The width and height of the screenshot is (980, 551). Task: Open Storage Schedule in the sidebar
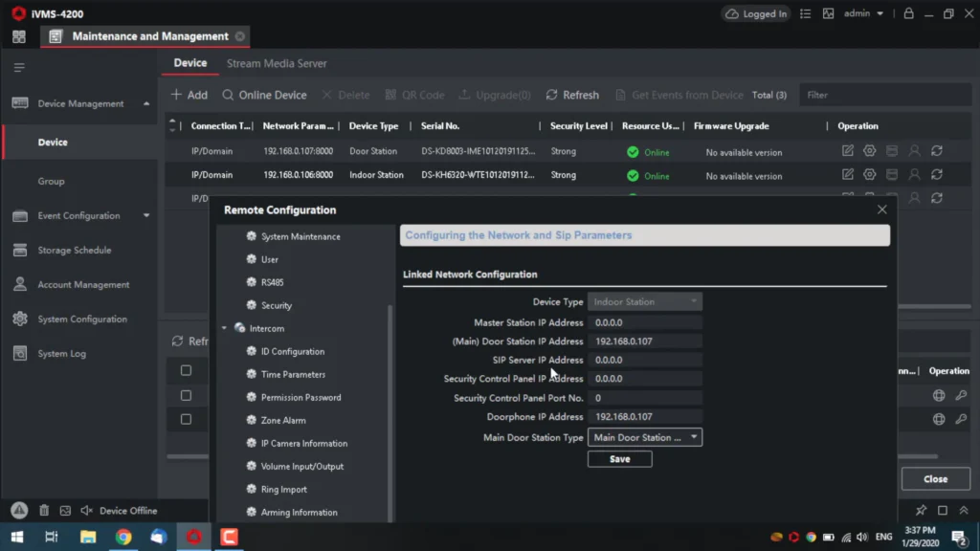(75, 250)
